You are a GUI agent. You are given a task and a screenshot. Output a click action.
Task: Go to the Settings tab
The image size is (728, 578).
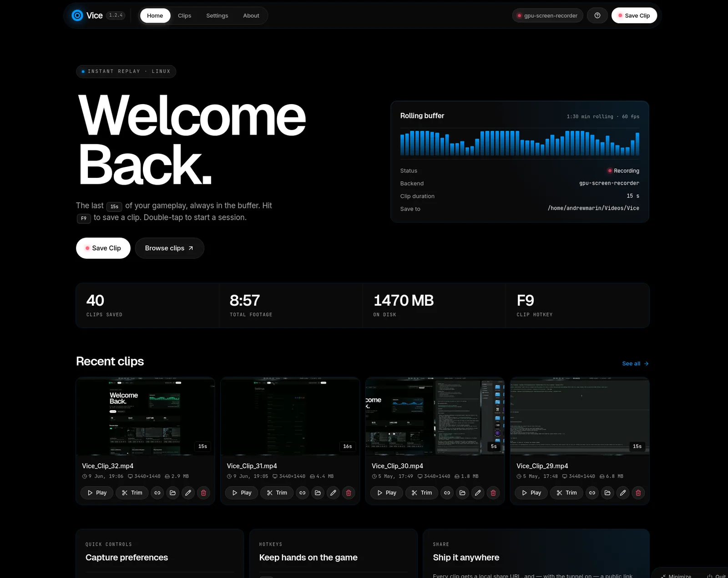pos(217,15)
